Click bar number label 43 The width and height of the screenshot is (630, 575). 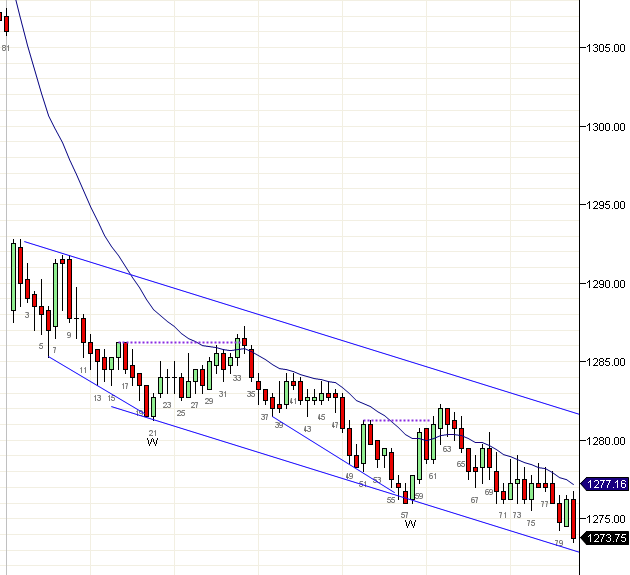coord(307,429)
